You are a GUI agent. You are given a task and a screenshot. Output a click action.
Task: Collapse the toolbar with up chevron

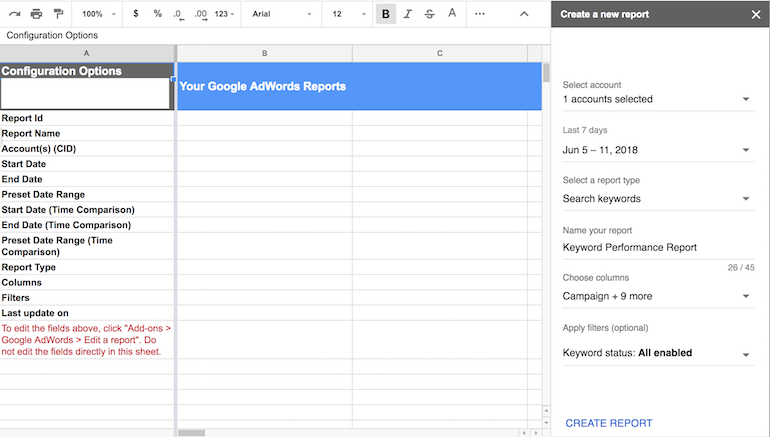click(x=524, y=14)
